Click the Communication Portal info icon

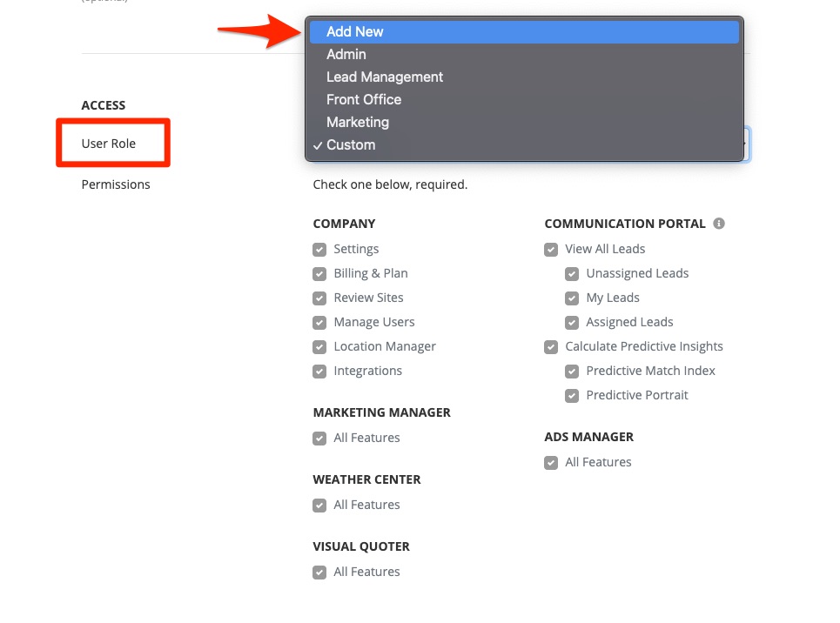click(x=719, y=224)
